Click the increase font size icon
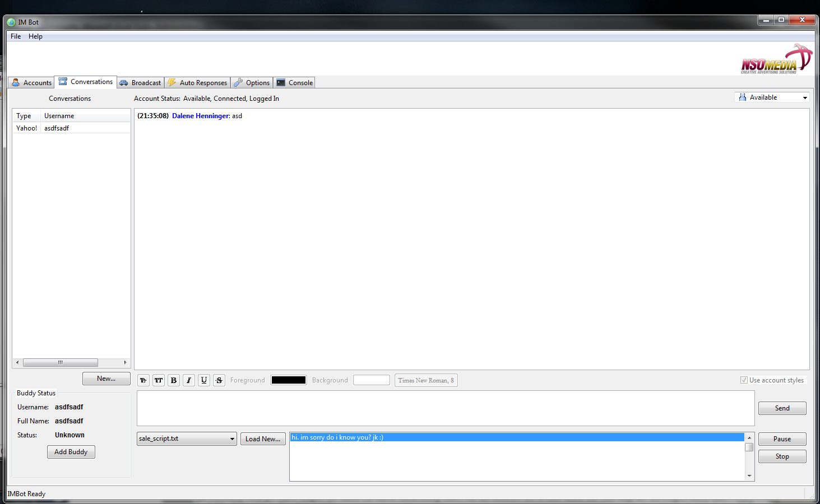The width and height of the screenshot is (820, 504). [x=159, y=380]
